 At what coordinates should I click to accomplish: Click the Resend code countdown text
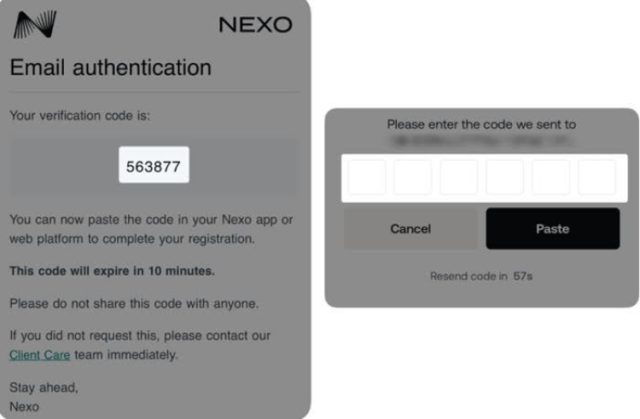481,275
